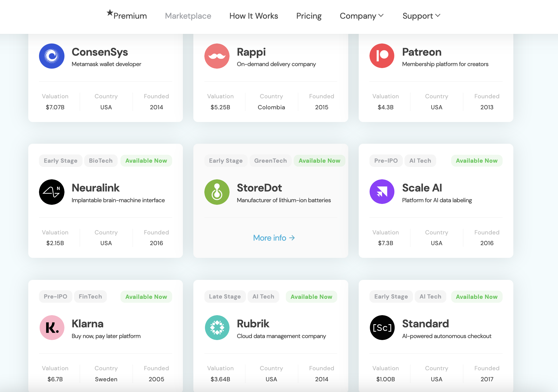This screenshot has height=392, width=558.
Task: Open the Neuralink company title
Action: pyautogui.click(x=96, y=188)
